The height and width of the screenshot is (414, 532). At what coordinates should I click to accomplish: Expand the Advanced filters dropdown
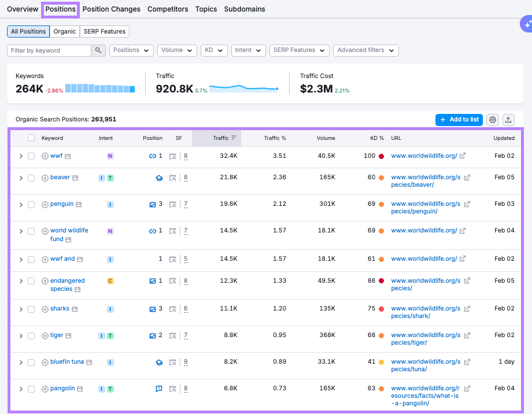tap(365, 51)
